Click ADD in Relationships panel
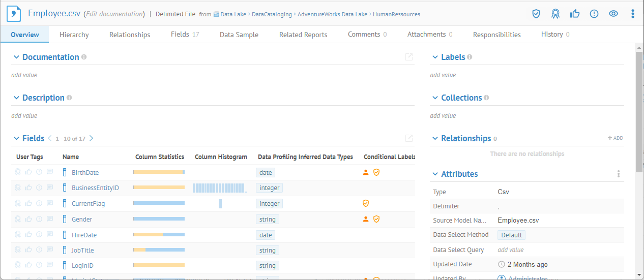The width and height of the screenshot is (644, 280). pos(615,138)
